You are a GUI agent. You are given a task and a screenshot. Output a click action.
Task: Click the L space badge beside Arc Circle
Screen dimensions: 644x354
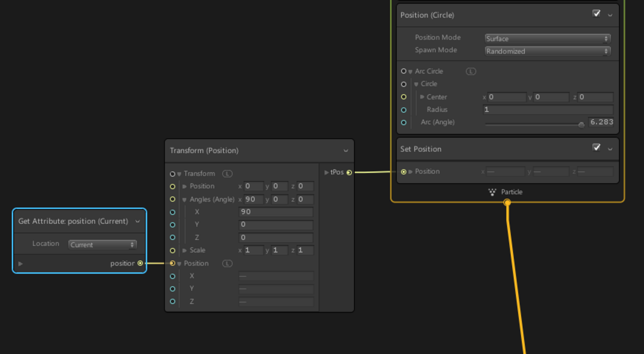point(471,71)
